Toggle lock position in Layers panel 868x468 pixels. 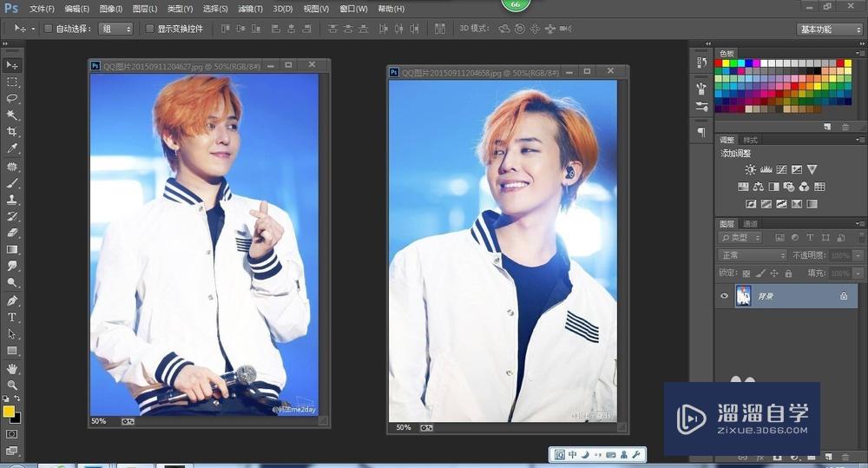coord(774,273)
